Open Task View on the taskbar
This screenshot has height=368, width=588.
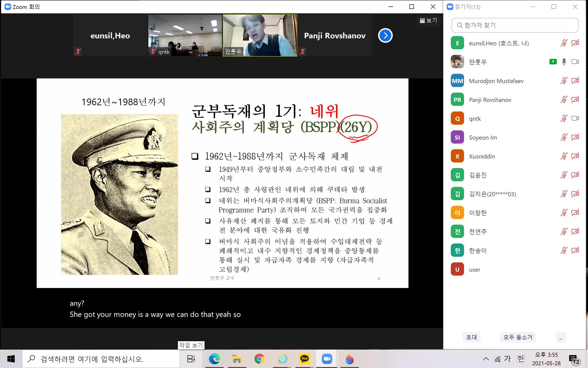click(x=191, y=359)
